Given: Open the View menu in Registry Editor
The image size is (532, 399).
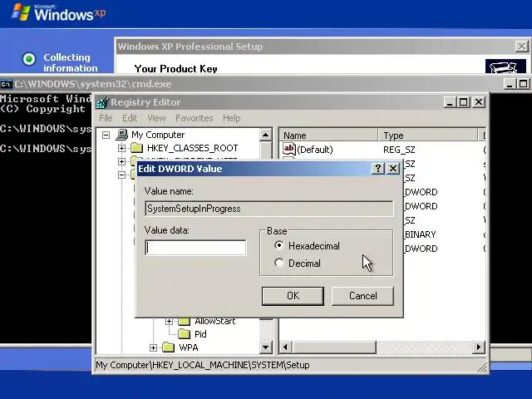Looking at the screenshot, I should pyautogui.click(x=156, y=118).
